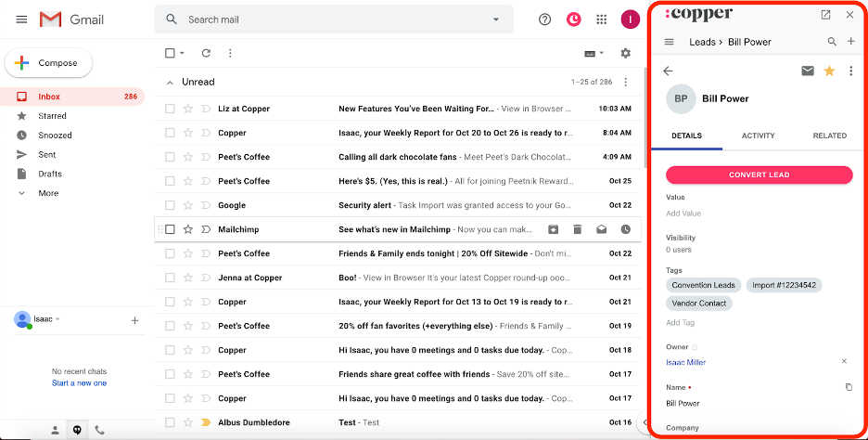
Task: Click the Add Tag field
Action: (680, 322)
